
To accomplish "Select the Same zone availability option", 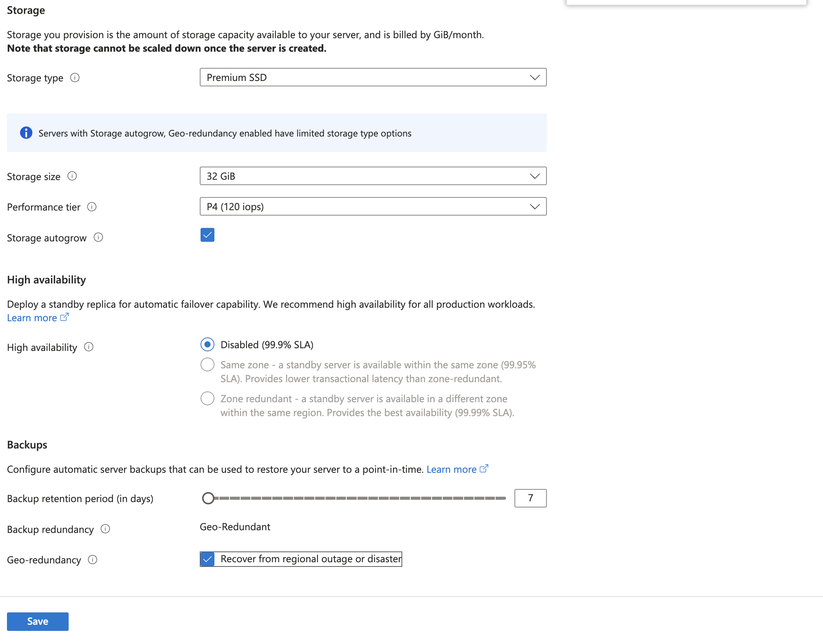I will tap(207, 364).
